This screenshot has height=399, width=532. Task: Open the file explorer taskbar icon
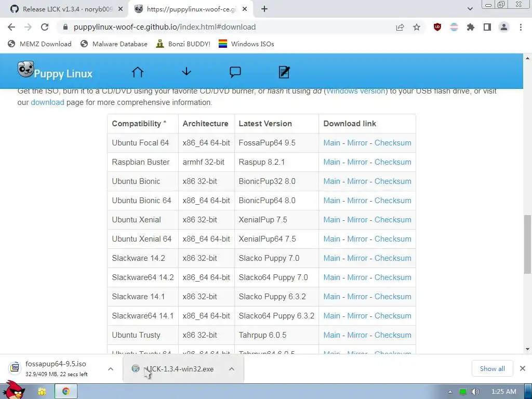(x=42, y=392)
